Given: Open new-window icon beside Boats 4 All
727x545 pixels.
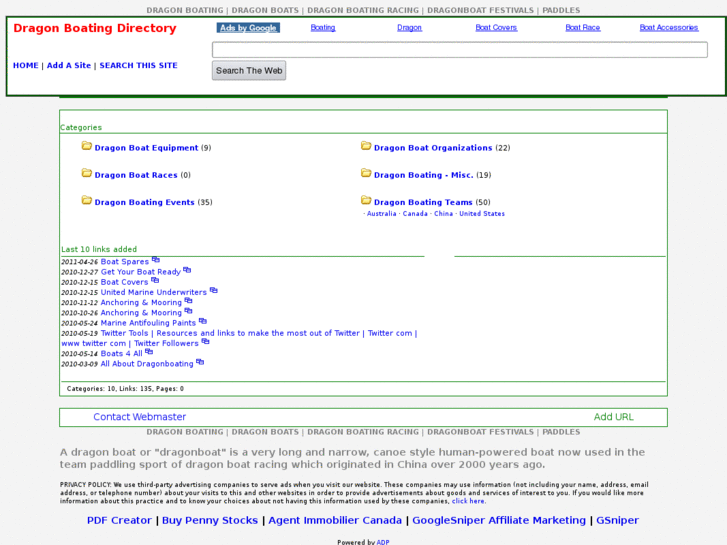Looking at the screenshot, I should point(149,352).
